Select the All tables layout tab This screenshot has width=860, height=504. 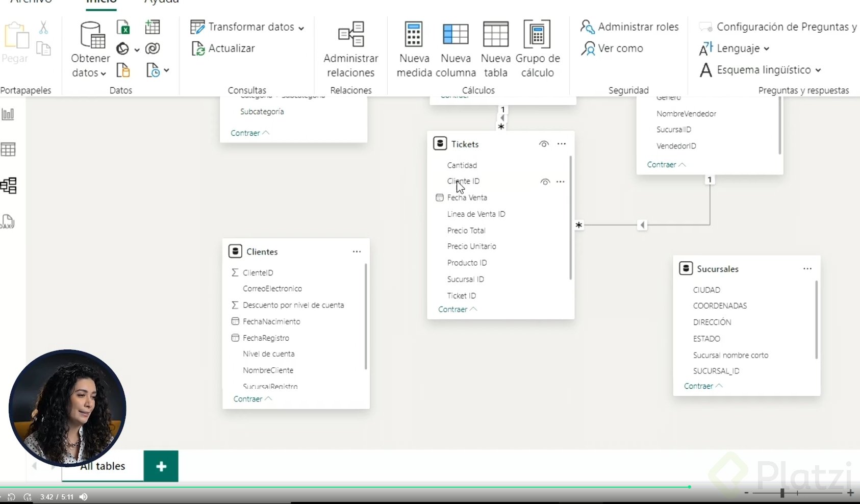click(103, 466)
